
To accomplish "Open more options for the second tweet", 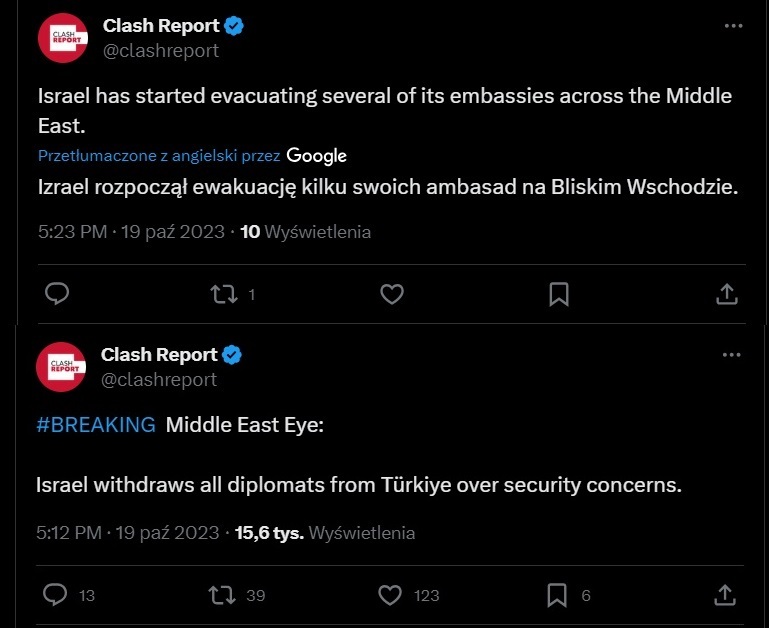I will pos(732,355).
